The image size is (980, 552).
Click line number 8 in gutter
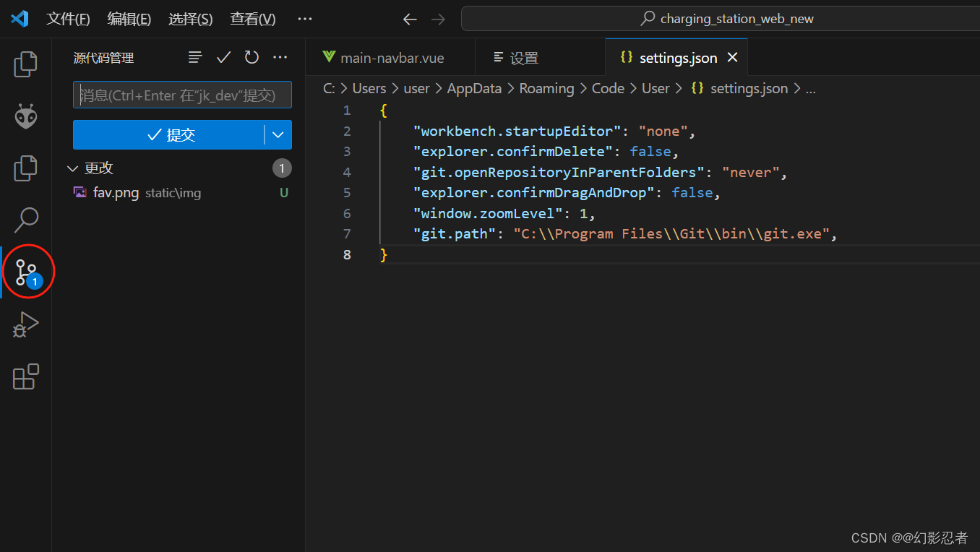(x=347, y=254)
